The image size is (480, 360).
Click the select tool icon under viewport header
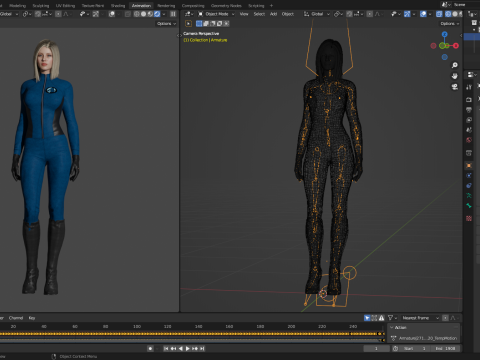click(x=188, y=24)
